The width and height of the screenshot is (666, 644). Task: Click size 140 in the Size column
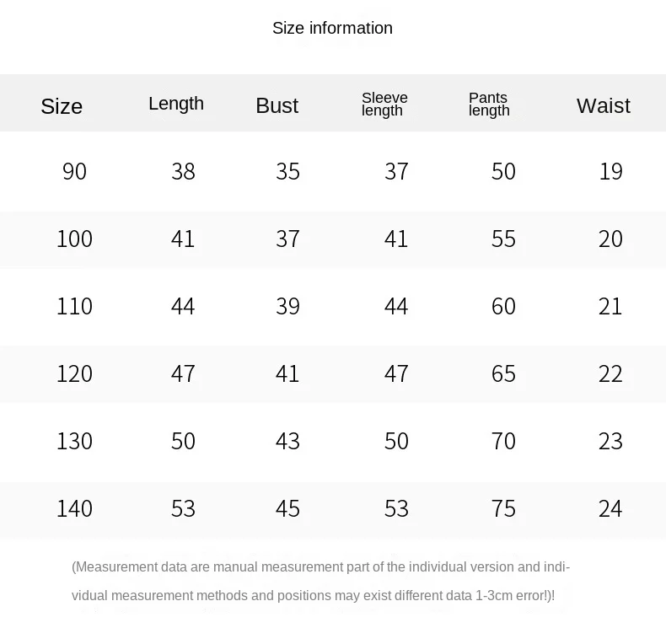tap(74, 508)
